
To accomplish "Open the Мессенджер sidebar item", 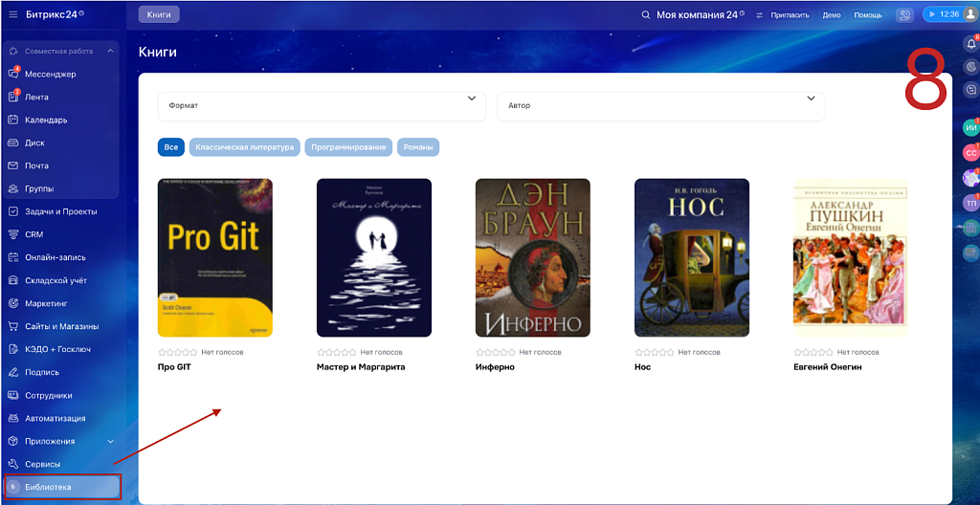I will click(50, 74).
